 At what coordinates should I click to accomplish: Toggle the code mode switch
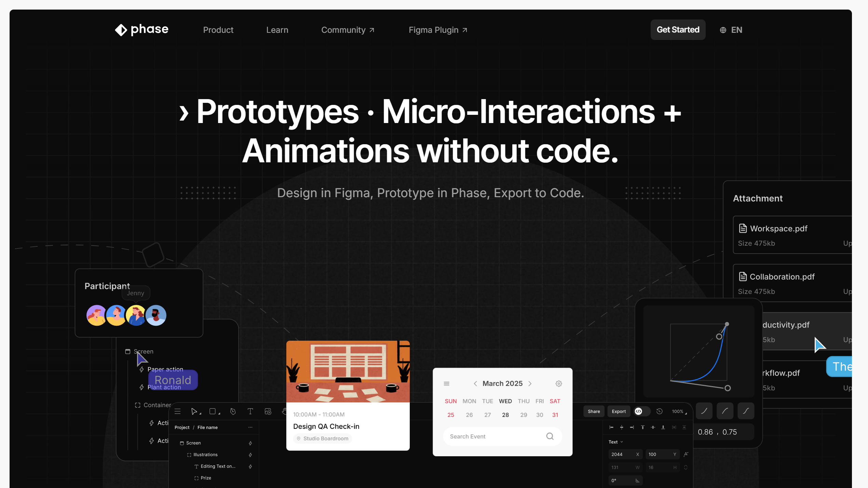coord(642,411)
